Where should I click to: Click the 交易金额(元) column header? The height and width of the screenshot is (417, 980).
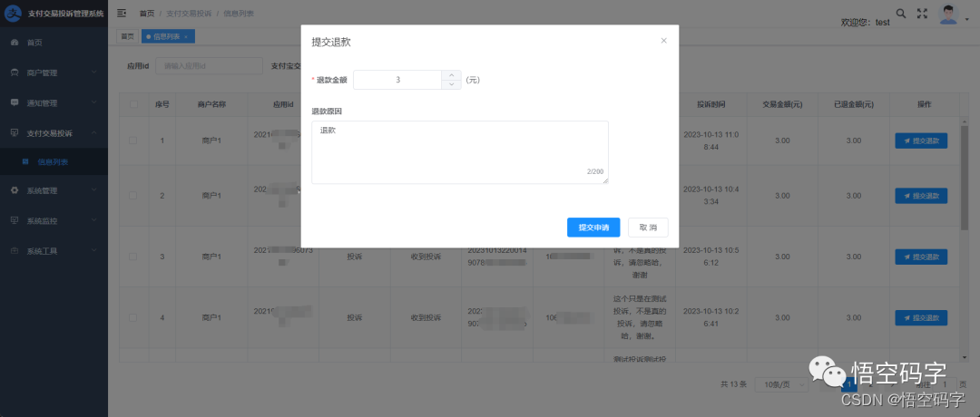click(x=782, y=104)
